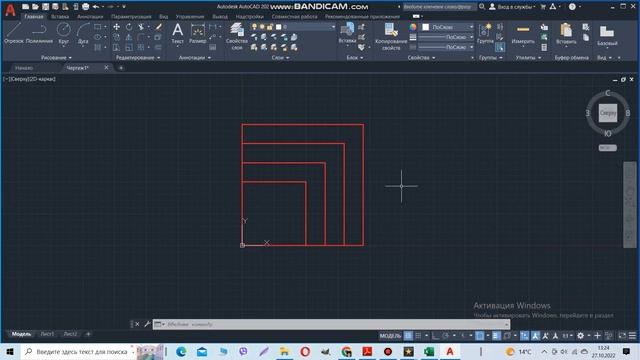Click the Open file icon in quick access toolbar

coord(35,7)
